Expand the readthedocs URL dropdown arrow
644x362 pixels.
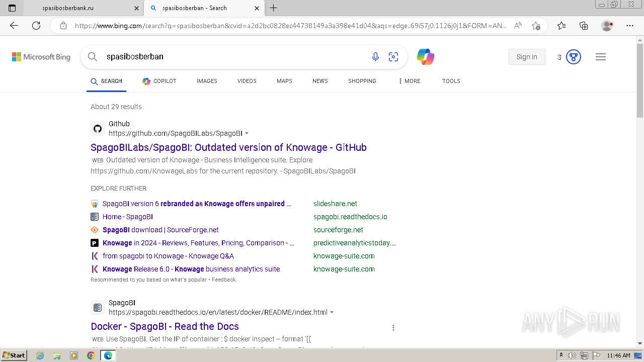[x=332, y=312]
